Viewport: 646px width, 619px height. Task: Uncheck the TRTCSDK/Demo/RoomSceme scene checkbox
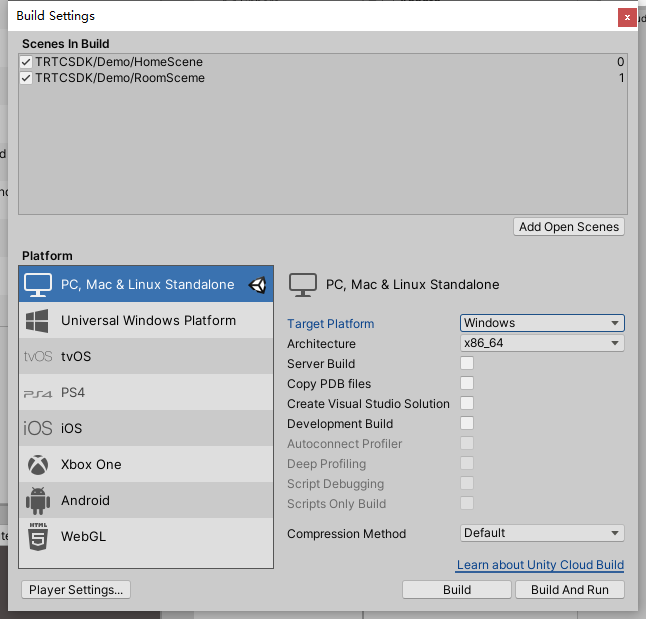[26, 78]
